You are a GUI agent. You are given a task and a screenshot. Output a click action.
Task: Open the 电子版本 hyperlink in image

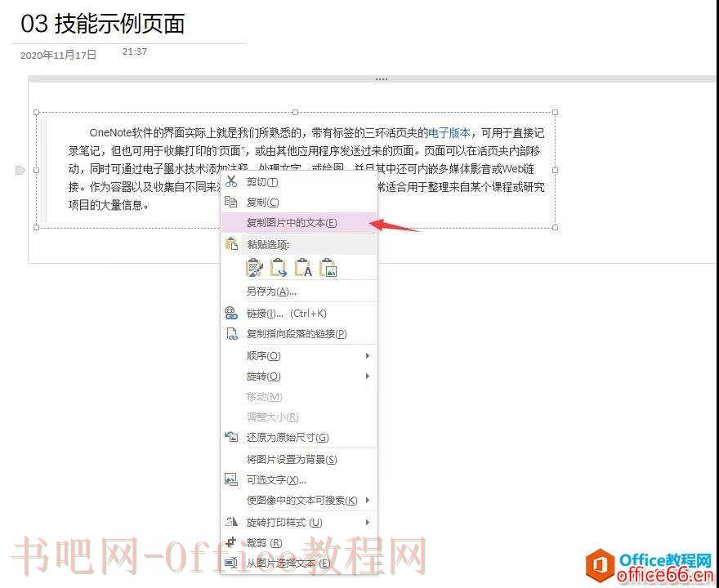tap(449, 133)
